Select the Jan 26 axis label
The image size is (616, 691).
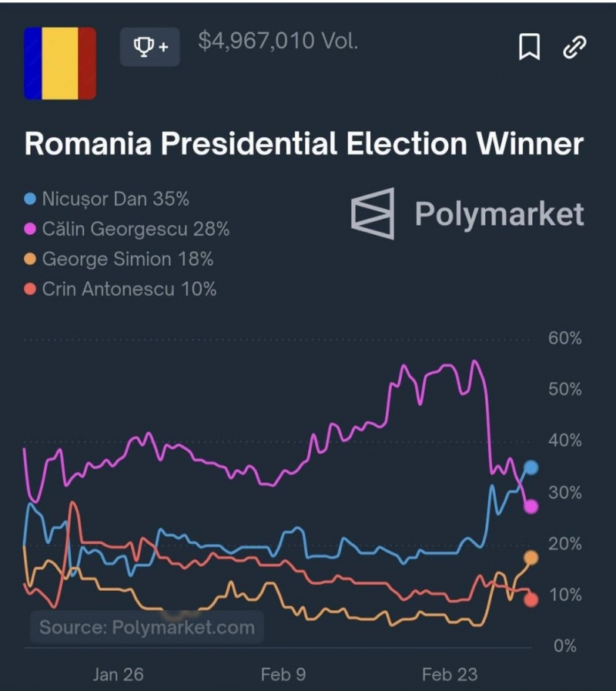pyautogui.click(x=117, y=674)
